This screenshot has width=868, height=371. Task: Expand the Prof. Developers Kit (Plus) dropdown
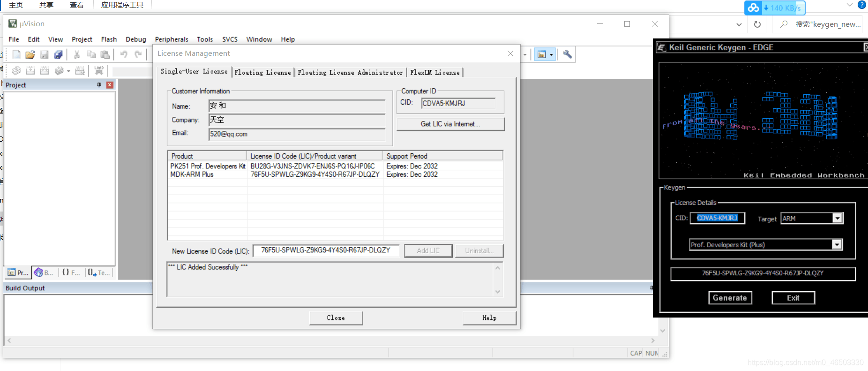point(837,245)
